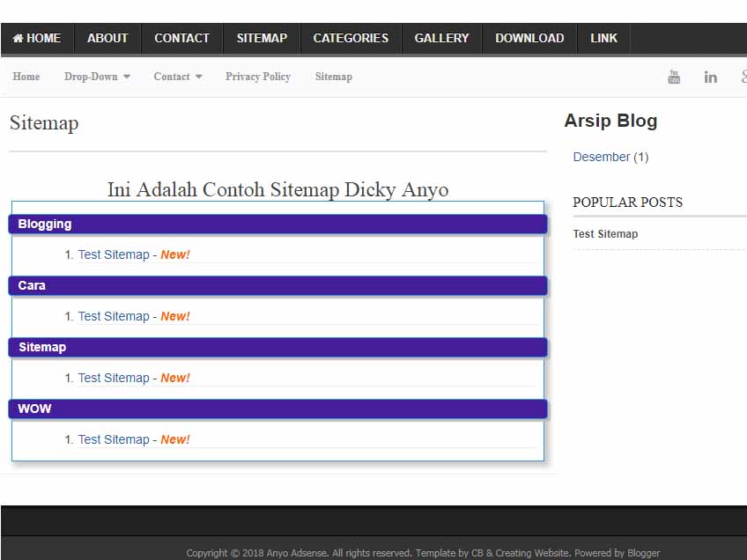Click the HOME item with house icon
This screenshot has height=560, width=747.
(37, 38)
